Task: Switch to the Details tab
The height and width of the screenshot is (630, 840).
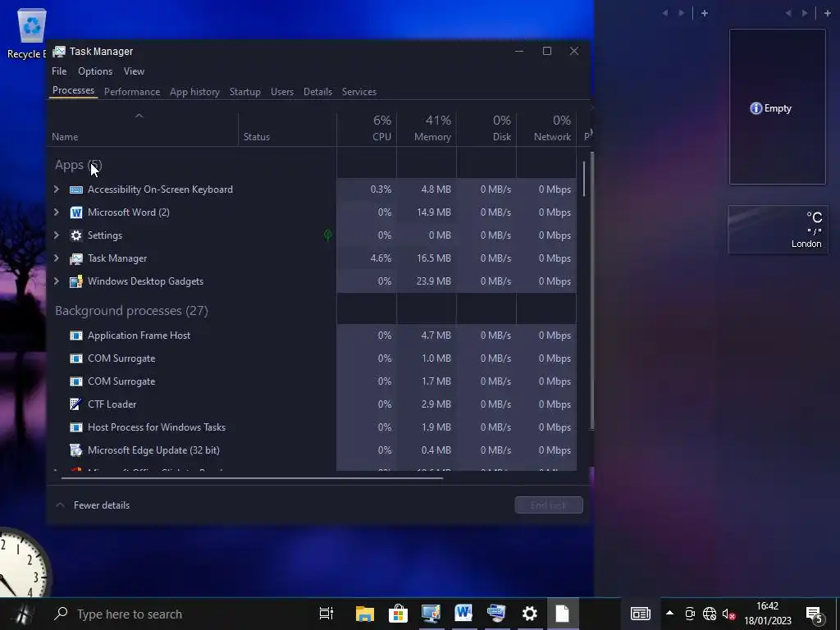Action: click(x=317, y=92)
